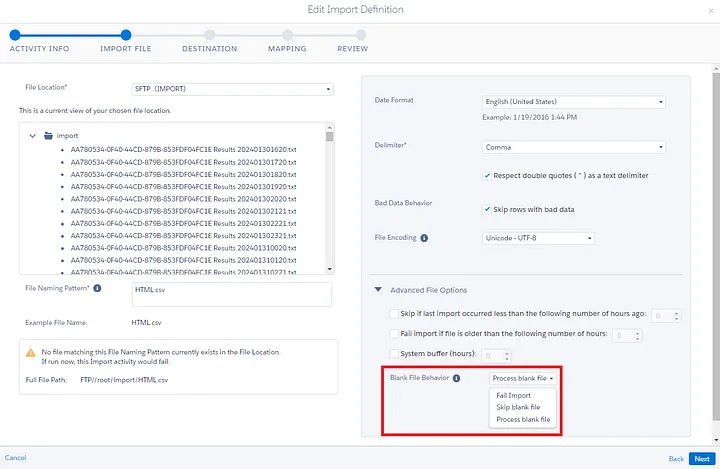
Task: Close the Edit Import Definition dialog
Action: point(711,11)
